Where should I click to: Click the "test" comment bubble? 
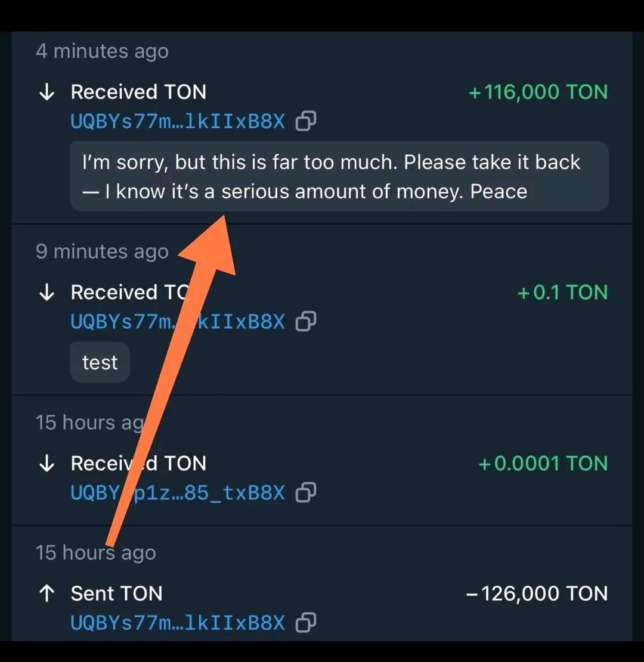100,362
